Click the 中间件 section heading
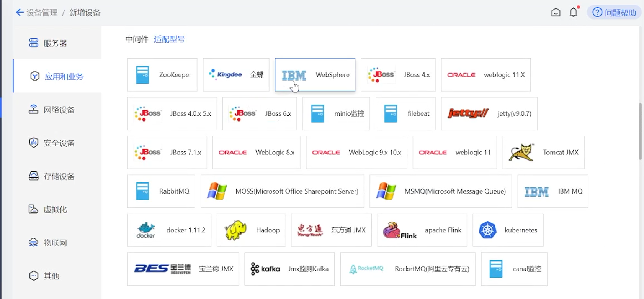The image size is (644, 299). click(136, 39)
